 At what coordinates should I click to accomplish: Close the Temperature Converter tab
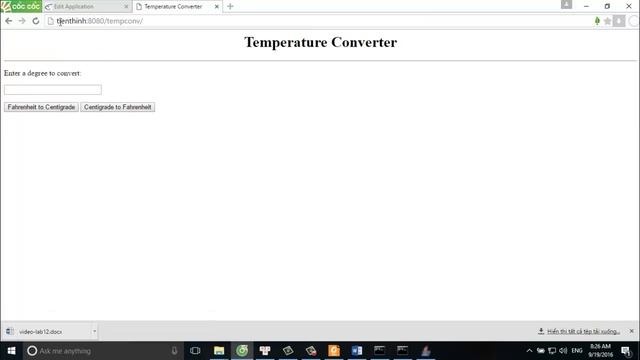coord(217,7)
